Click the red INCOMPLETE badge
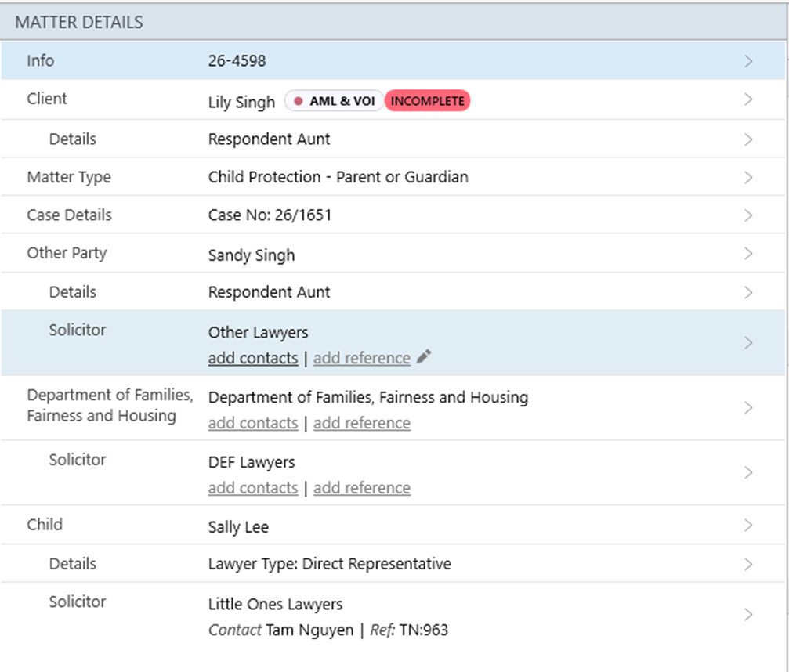This screenshot has height=672, width=789. (428, 101)
